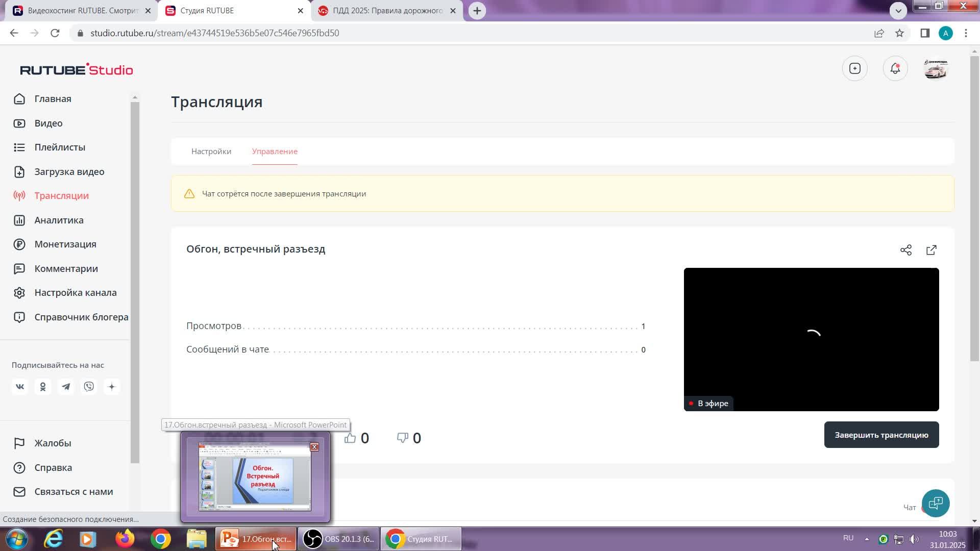Click the sidebar scrollbar
This screenshot has height=551, width=980.
135,282
